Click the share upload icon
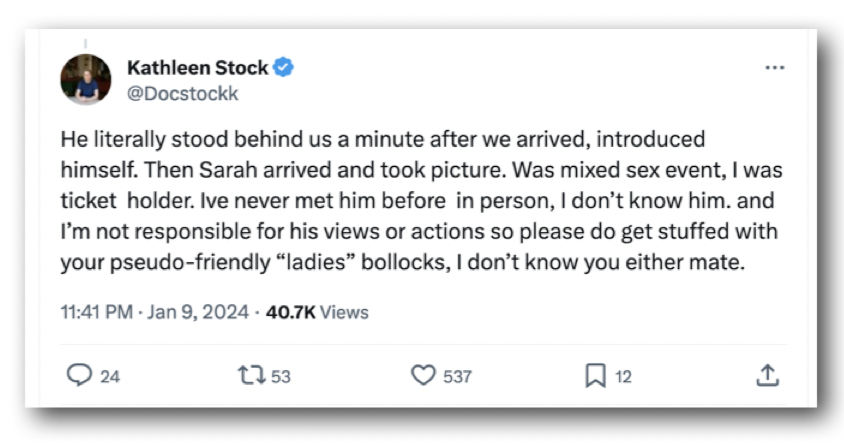Screen dimensions: 844x448 [x=767, y=375]
